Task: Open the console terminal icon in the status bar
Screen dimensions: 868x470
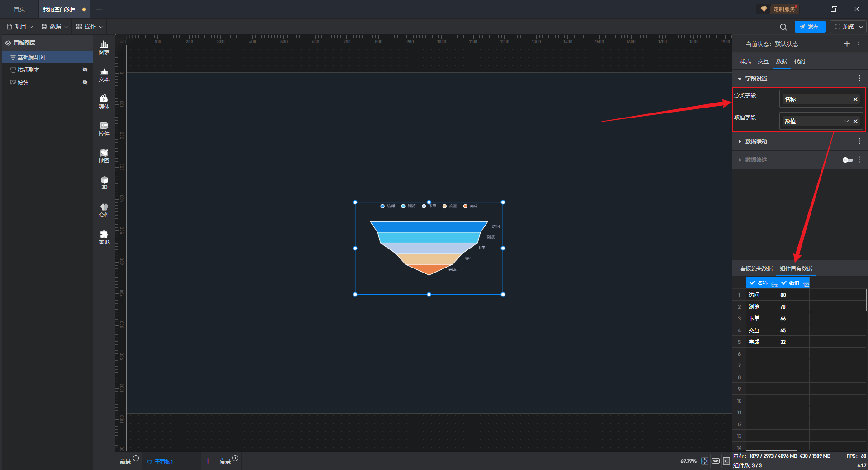Action: pyautogui.click(x=726, y=461)
